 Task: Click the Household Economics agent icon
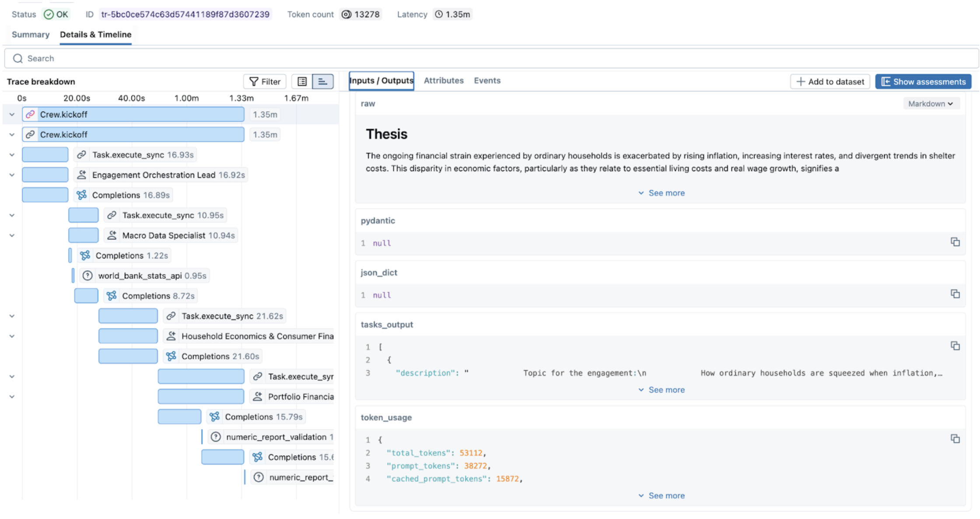point(171,336)
